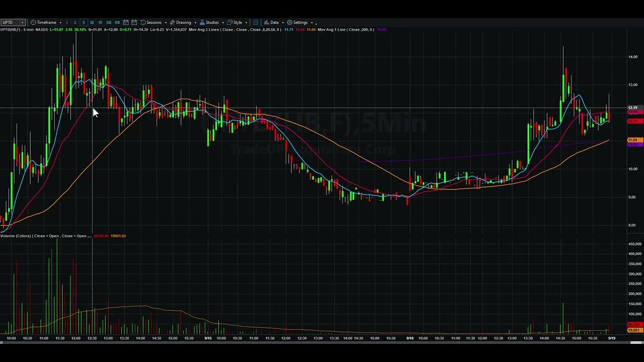The width and height of the screenshot is (644, 362).
Task: Select the 5 minute interval
Action: click(x=84, y=22)
